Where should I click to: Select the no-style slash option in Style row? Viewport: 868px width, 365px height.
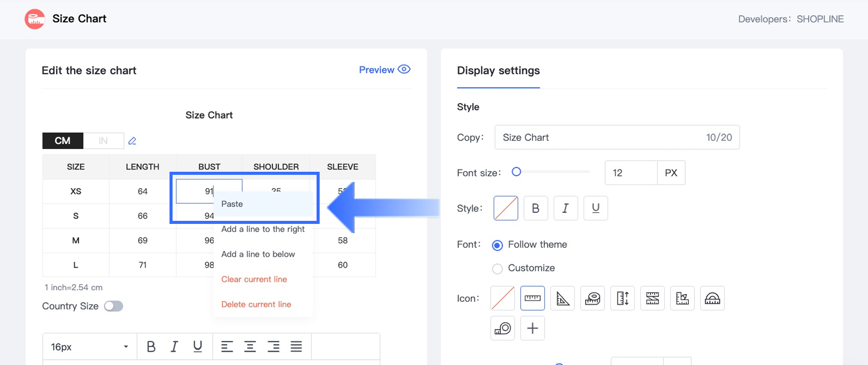[506, 208]
